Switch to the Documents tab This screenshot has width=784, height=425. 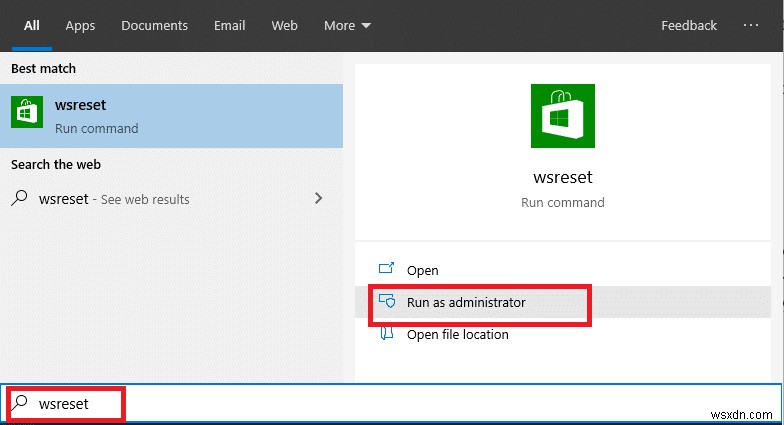coord(154,25)
